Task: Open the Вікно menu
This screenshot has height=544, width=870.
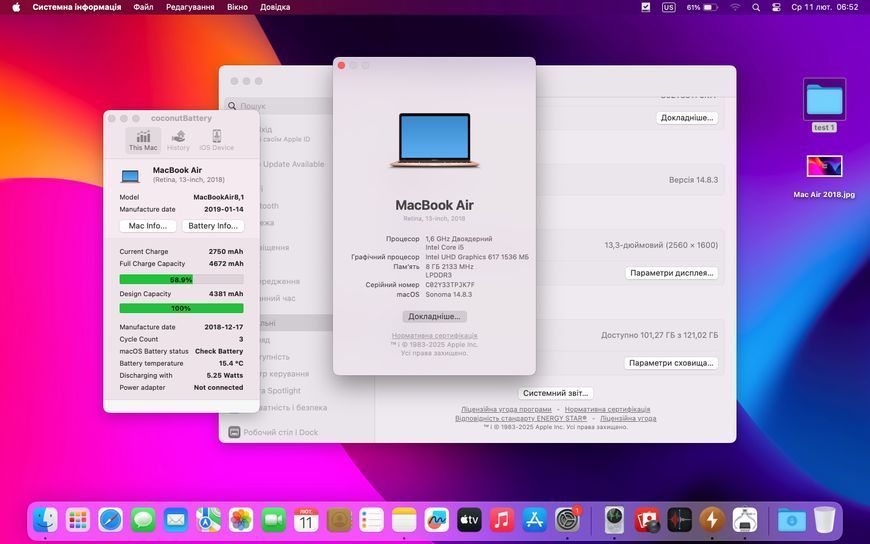Action: coord(237,7)
